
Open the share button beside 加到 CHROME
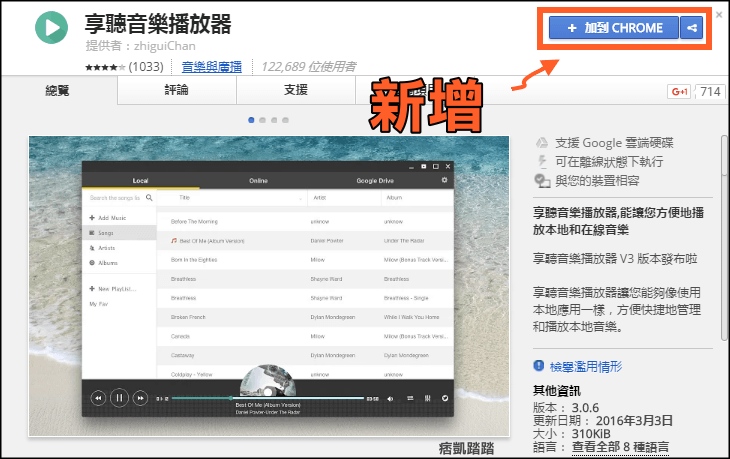[x=691, y=28]
